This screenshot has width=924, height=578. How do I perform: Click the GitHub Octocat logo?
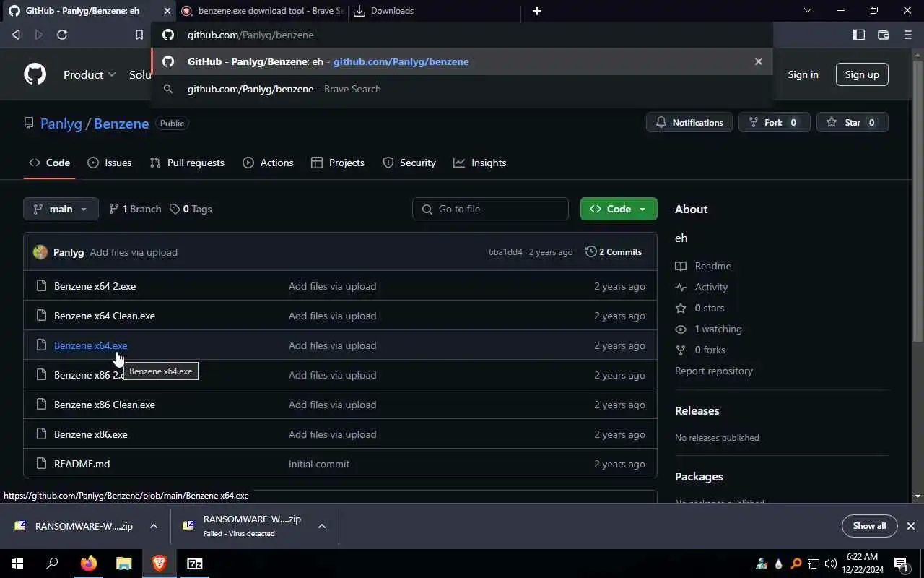(x=35, y=74)
